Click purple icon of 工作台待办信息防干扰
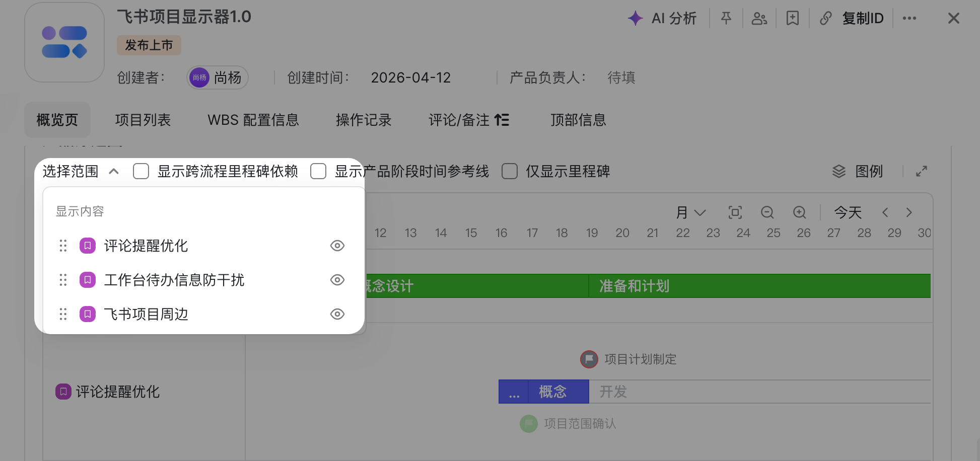The image size is (980, 461). pos(88,280)
